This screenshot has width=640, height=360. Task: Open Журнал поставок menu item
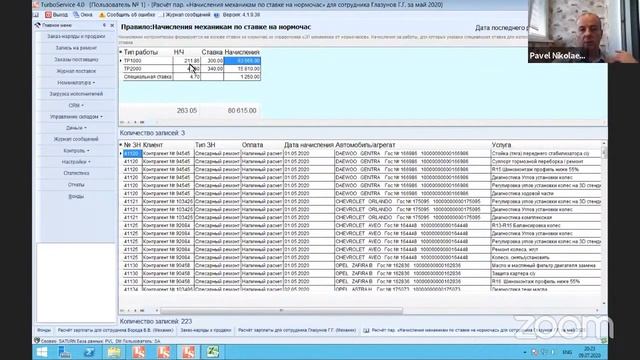[76, 71]
